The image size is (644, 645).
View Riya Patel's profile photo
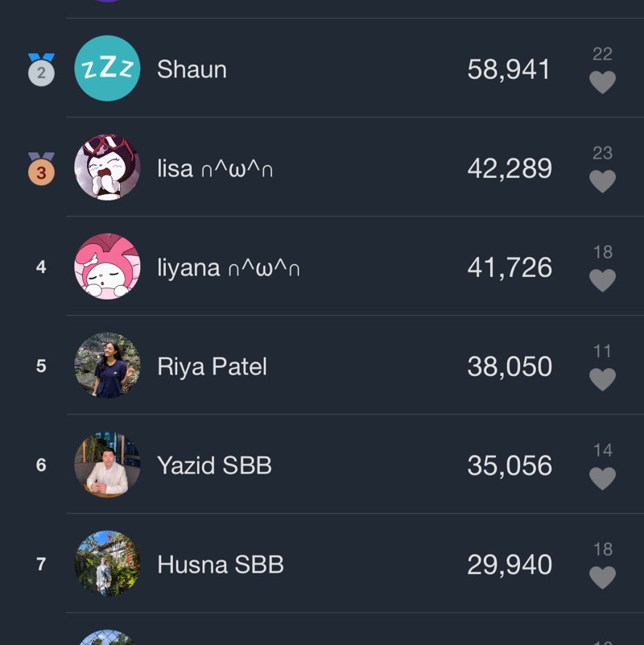pos(107,366)
